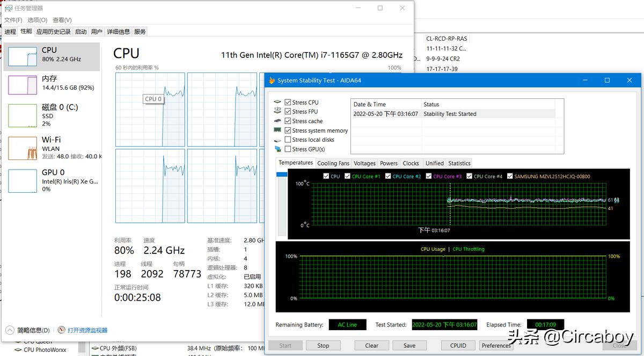The image size is (644, 356).
Task: Select the GPU 0 sidebar graph
Action: 51,180
